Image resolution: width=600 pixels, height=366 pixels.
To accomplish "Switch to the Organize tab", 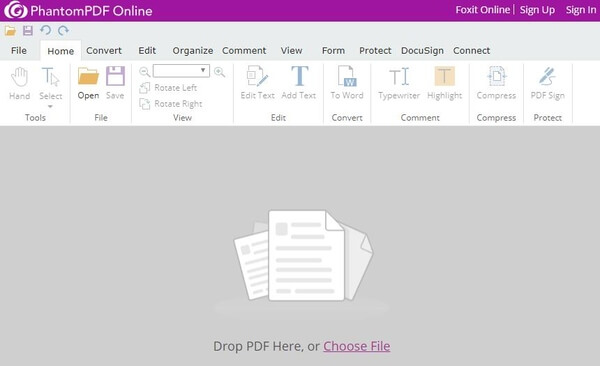I will coord(192,51).
